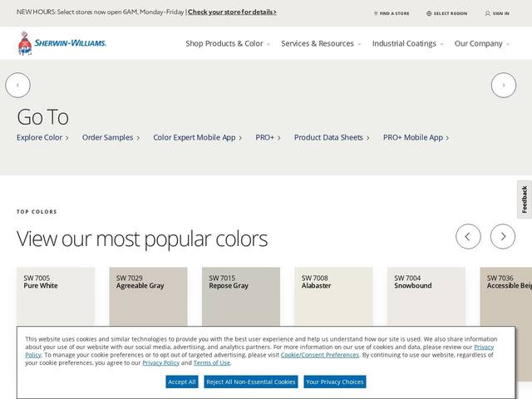
Task: Select SW 7005 Pure White swatch
Action: (x=56, y=297)
